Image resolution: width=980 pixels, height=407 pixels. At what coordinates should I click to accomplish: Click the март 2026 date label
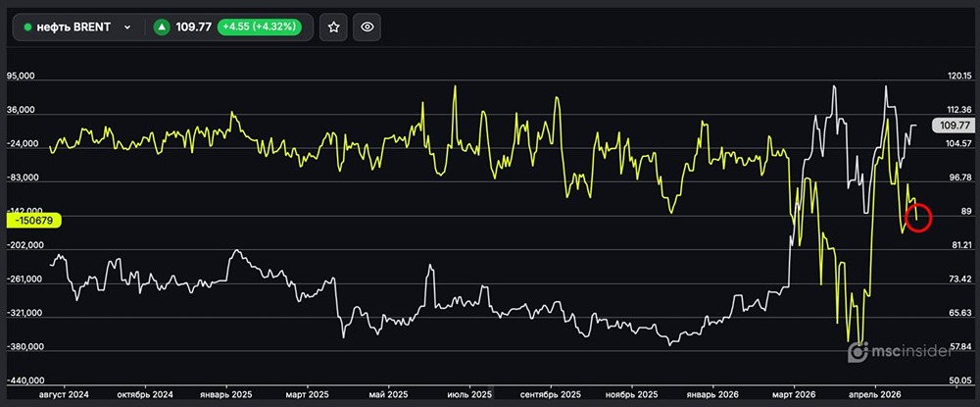[794, 395]
